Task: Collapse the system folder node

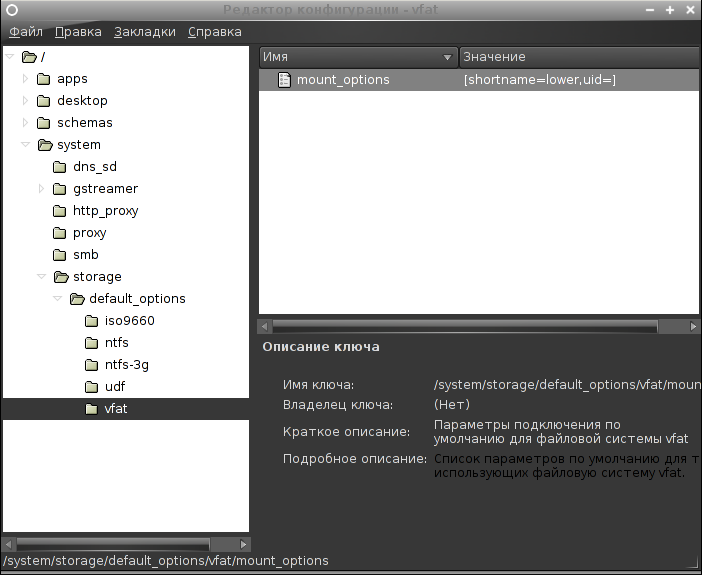Action: 26,145
